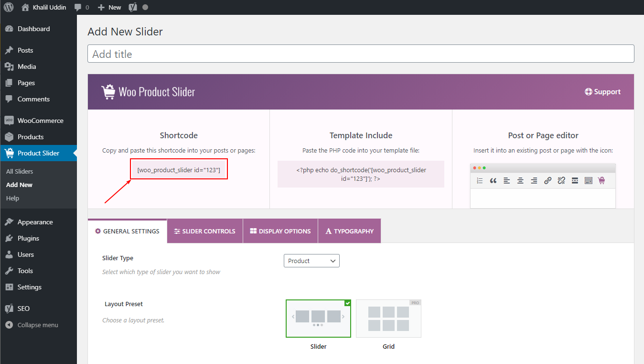644x364 pixels.
Task: Open the comments bubble in admin bar
Action: pos(81,7)
